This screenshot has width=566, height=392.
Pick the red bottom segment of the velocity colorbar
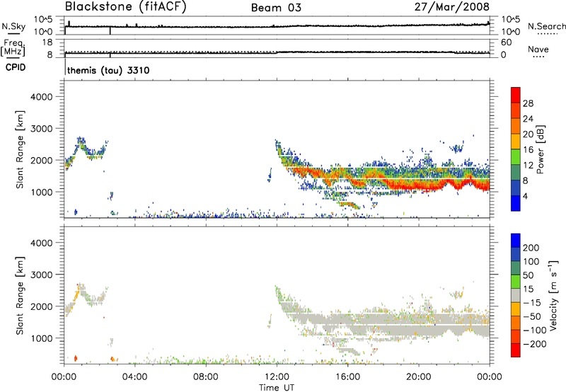pyautogui.click(x=516, y=350)
